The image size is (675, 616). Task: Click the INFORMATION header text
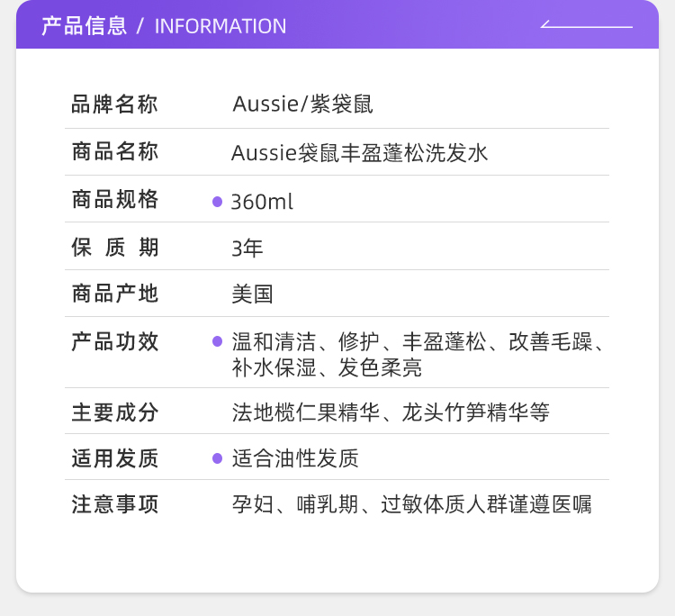(x=220, y=26)
